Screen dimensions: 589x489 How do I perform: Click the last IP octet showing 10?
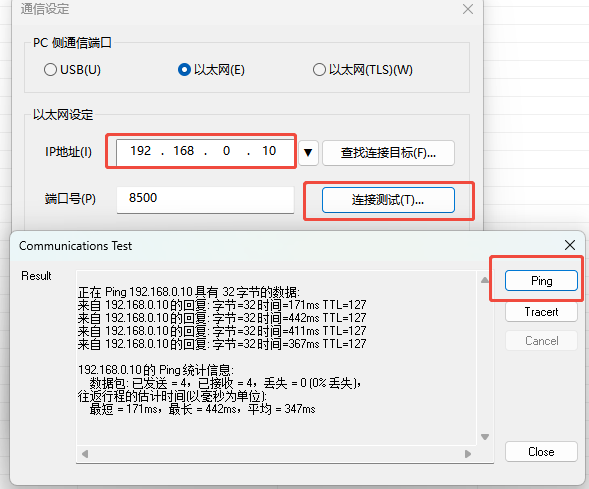pos(269,151)
